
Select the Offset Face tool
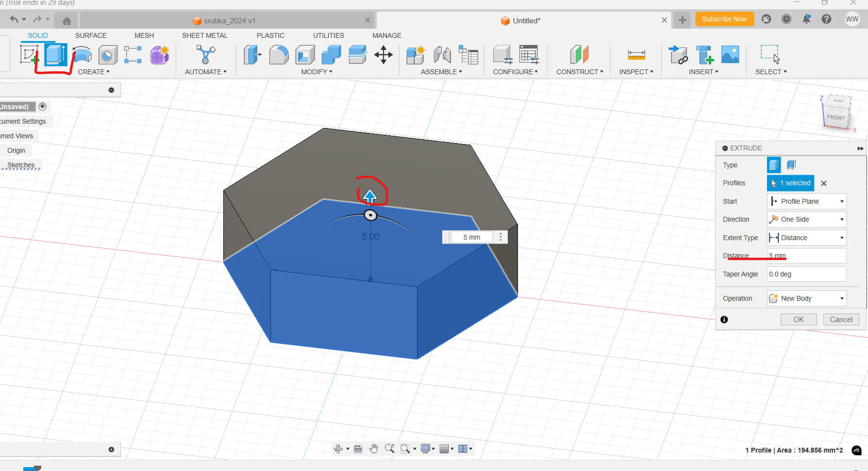pyautogui.click(x=357, y=55)
